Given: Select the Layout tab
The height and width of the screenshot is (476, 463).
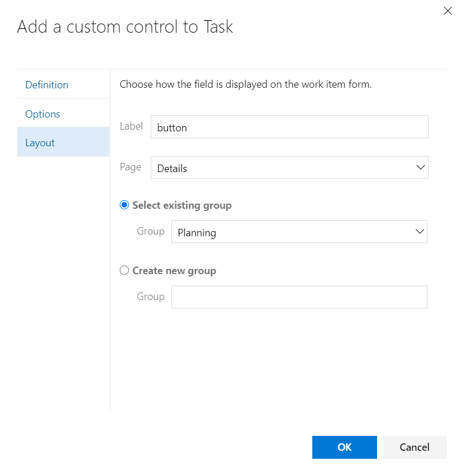Looking at the screenshot, I should tap(40, 143).
